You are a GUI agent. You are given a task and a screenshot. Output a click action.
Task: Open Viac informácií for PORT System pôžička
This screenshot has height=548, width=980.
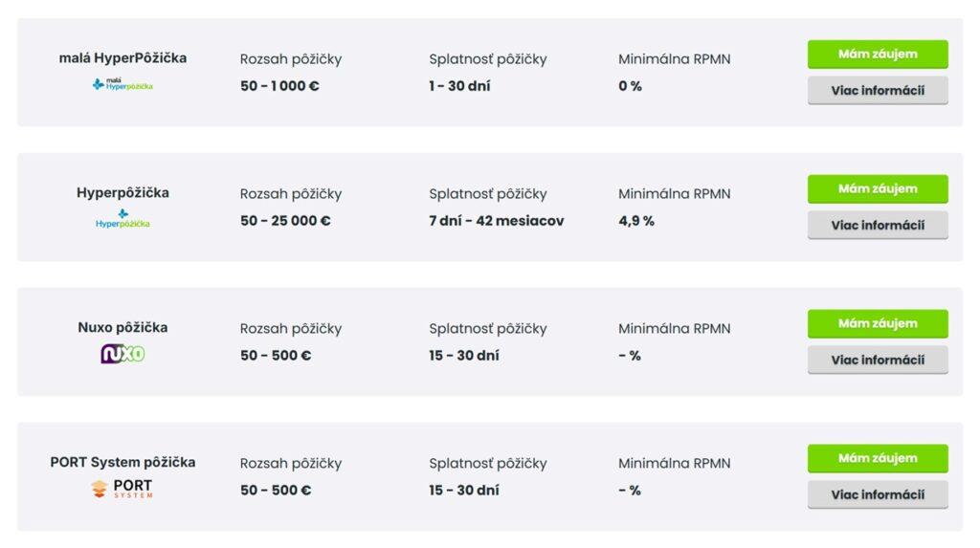tap(878, 495)
